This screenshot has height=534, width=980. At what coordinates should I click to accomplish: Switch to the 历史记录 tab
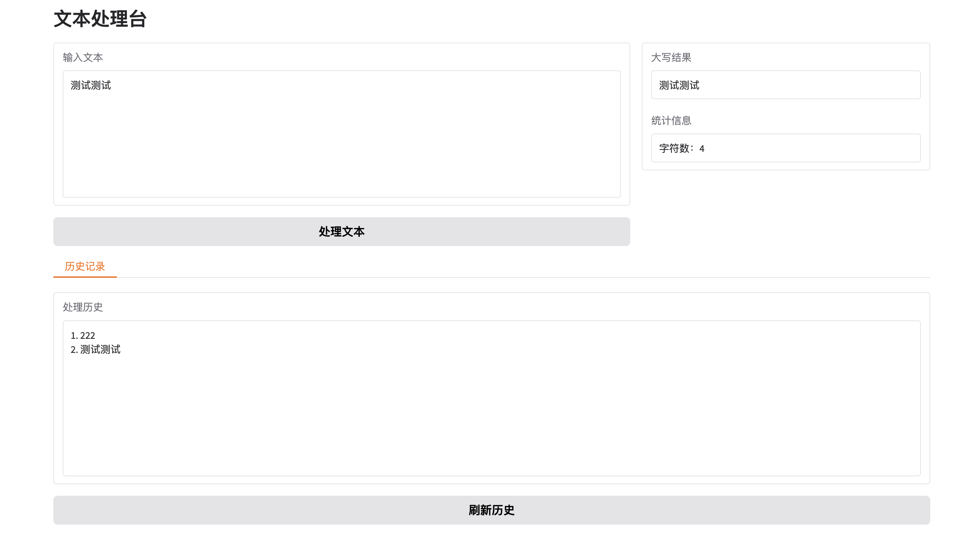[84, 266]
